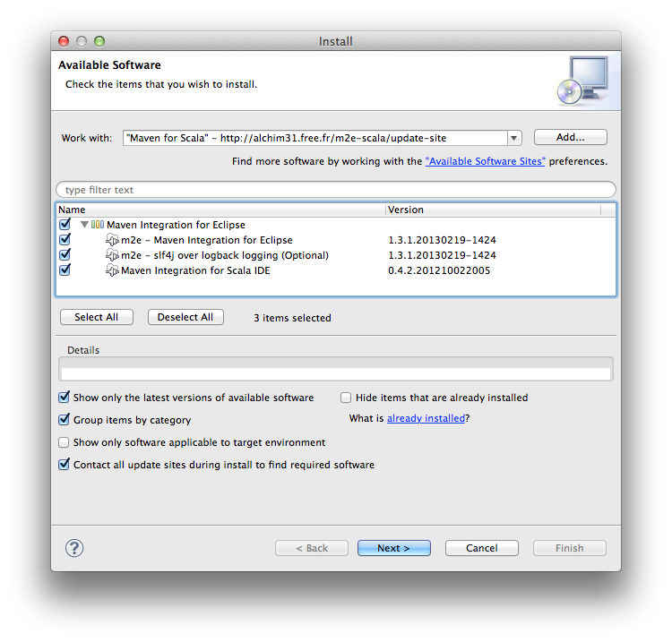Click the install wizard computer and disc image
The width and height of the screenshot is (672, 642).
click(583, 81)
